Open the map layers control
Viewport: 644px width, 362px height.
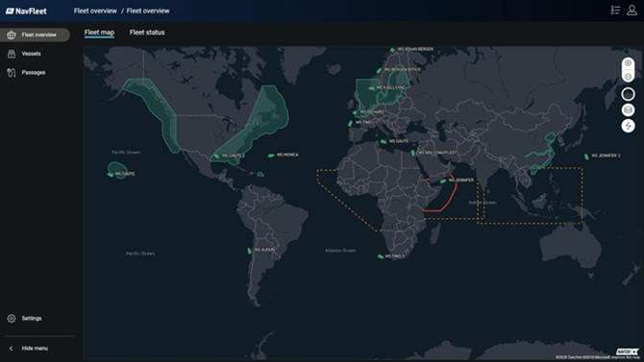(628, 110)
